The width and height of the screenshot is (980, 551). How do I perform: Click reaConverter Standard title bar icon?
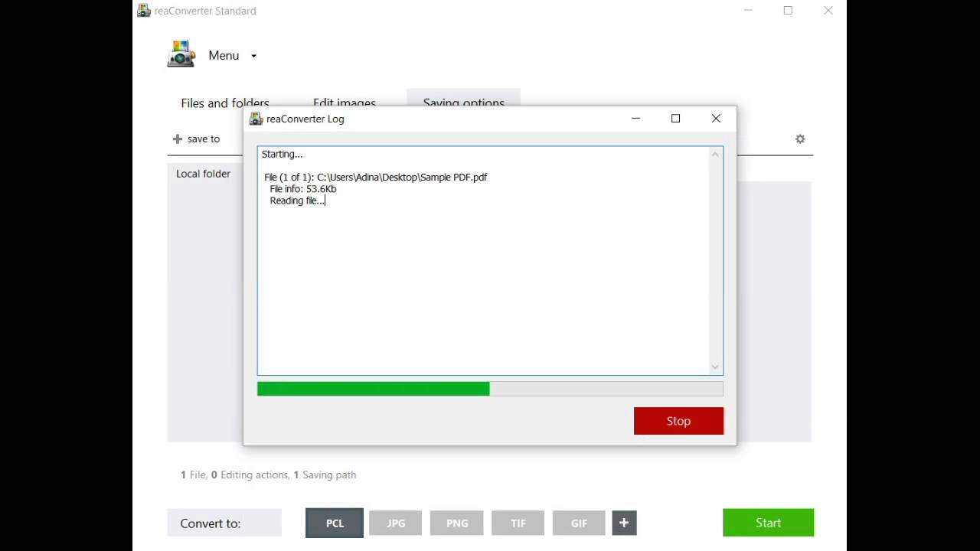pos(143,11)
